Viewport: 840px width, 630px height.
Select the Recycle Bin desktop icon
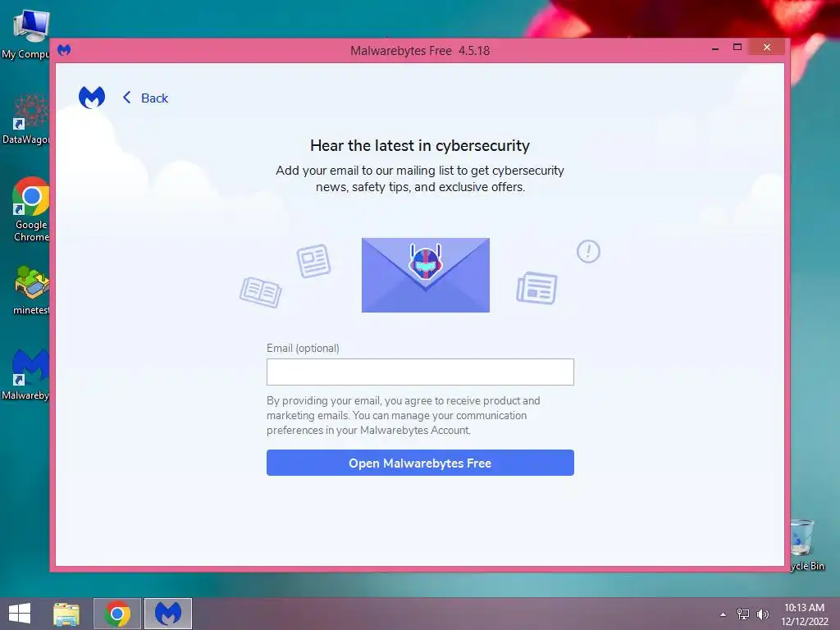point(806,545)
